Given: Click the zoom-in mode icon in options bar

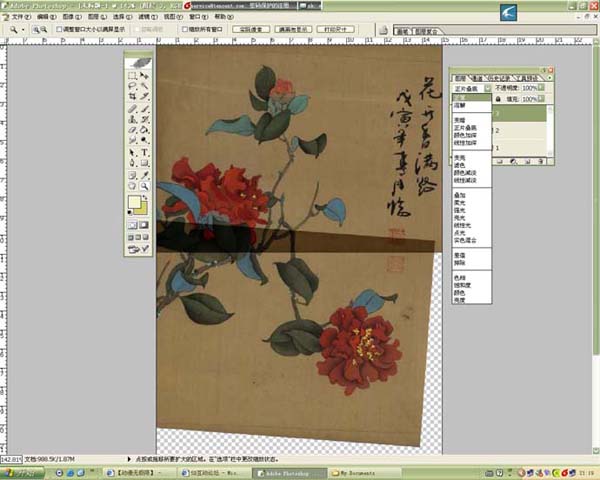Looking at the screenshot, I should coord(36,29).
